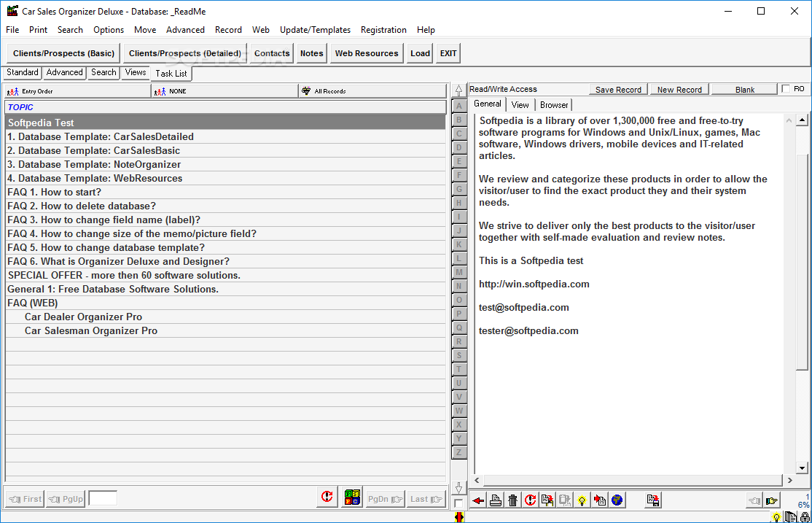
Task: Switch to the Views tab
Action: point(136,72)
